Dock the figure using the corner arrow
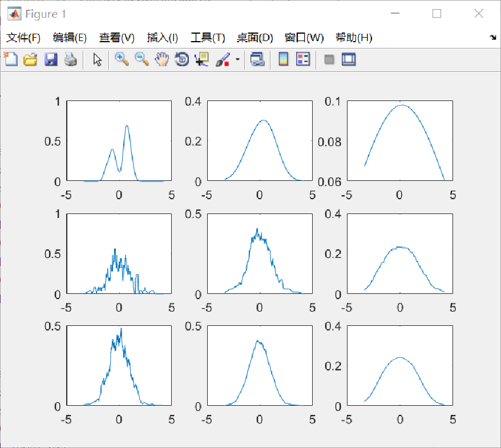The height and width of the screenshot is (448, 501). coord(493,38)
